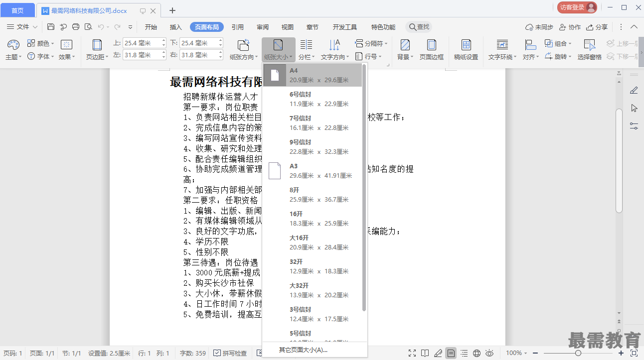
Task: Select 6号信封 envelope paper size
Action: point(313,99)
